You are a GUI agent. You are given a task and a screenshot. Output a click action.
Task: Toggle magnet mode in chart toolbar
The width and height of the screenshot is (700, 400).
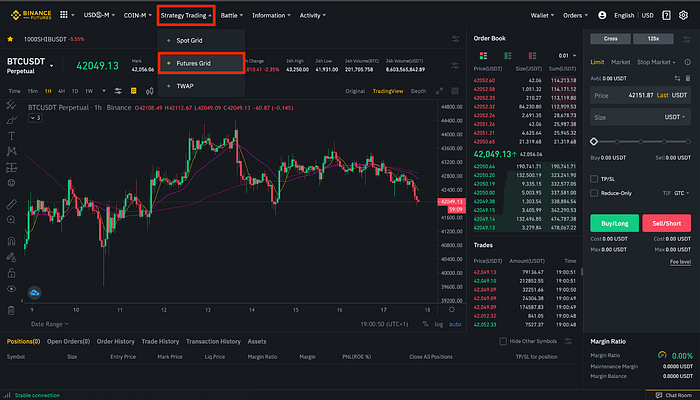coord(11,242)
